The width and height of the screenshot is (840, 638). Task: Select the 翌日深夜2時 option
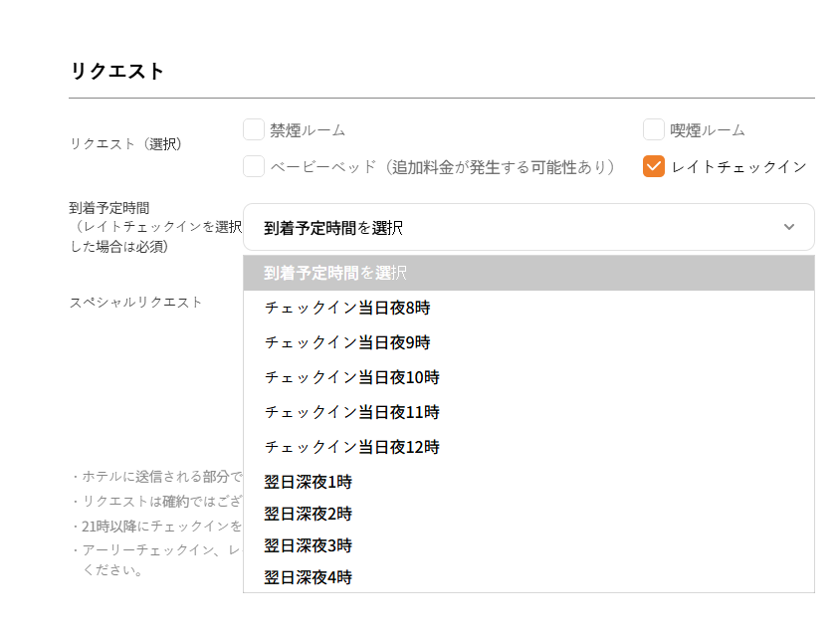point(309,514)
